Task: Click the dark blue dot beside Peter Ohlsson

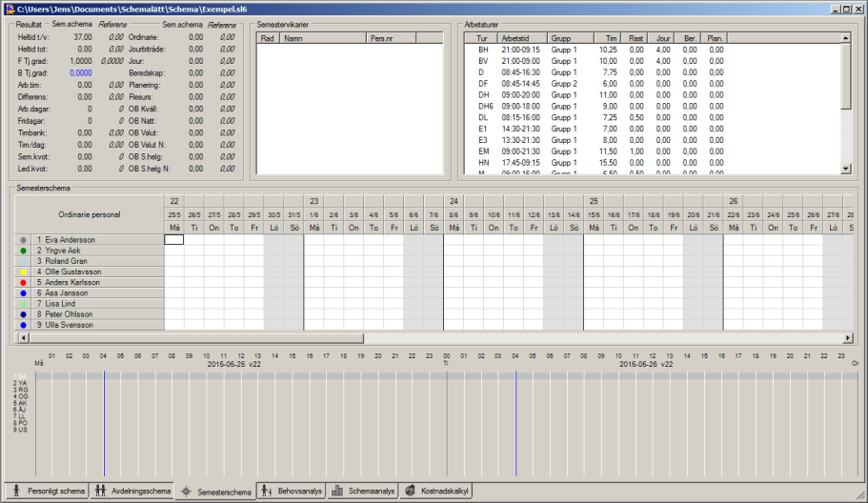Action: click(x=23, y=314)
